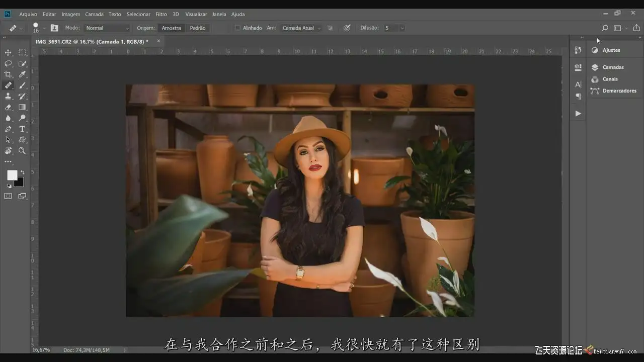The width and height of the screenshot is (644, 362).
Task: Expand the Camada Atual sample dropdown
Action: click(301, 28)
